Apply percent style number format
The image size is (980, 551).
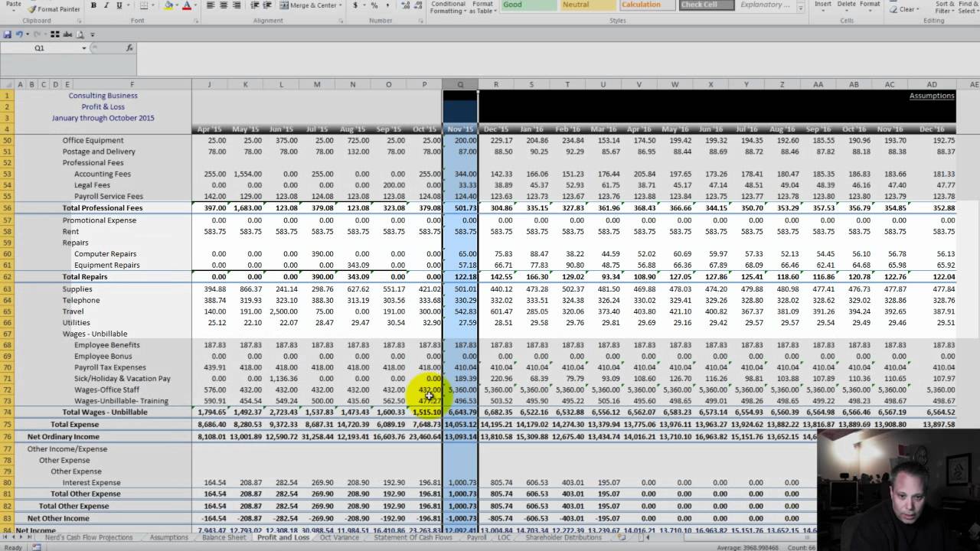coord(374,5)
